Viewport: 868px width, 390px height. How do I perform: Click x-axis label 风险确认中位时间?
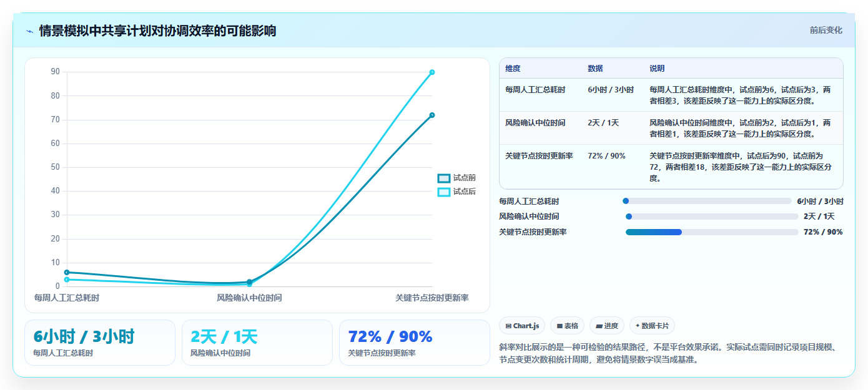click(x=249, y=298)
